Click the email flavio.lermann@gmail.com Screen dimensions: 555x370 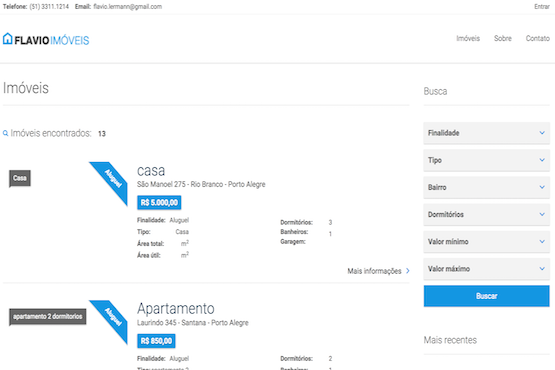127,7
